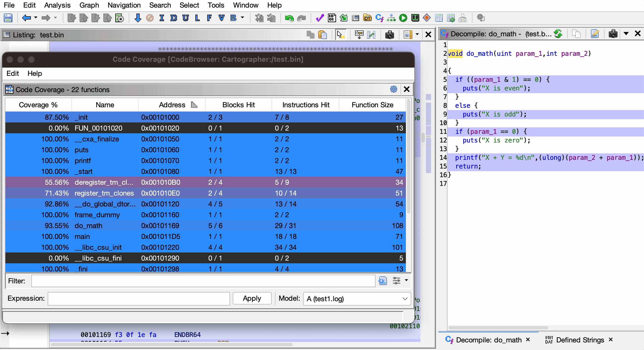Open Bytes viewer 0101 icon
Viewport: 644px width, 350px height.
point(332,18)
